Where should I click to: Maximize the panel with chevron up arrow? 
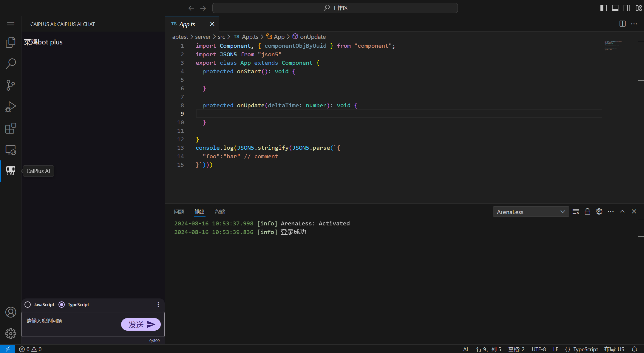tap(622, 211)
